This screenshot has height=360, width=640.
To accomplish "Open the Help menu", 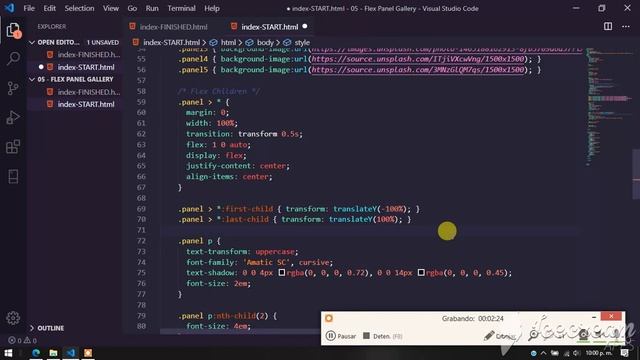I will [212, 8].
